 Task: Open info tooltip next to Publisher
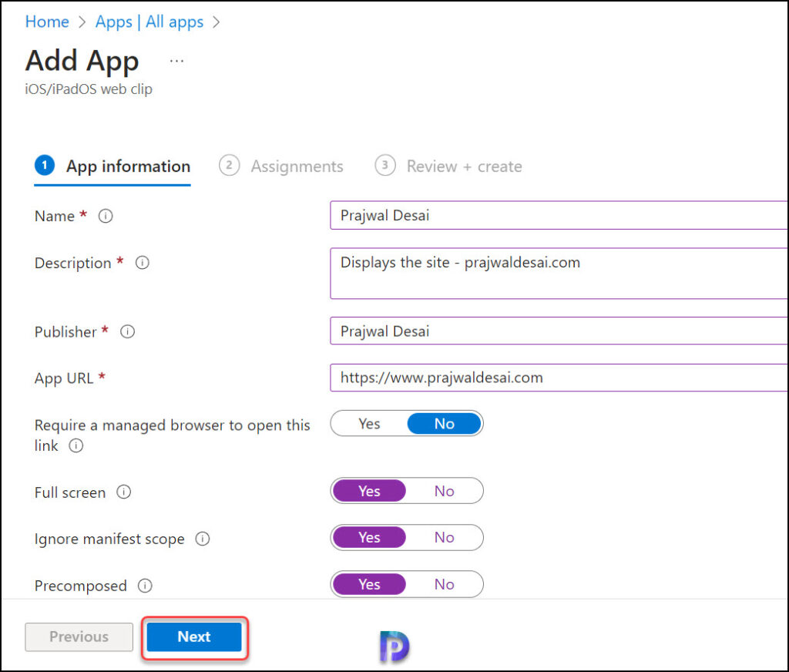click(127, 331)
